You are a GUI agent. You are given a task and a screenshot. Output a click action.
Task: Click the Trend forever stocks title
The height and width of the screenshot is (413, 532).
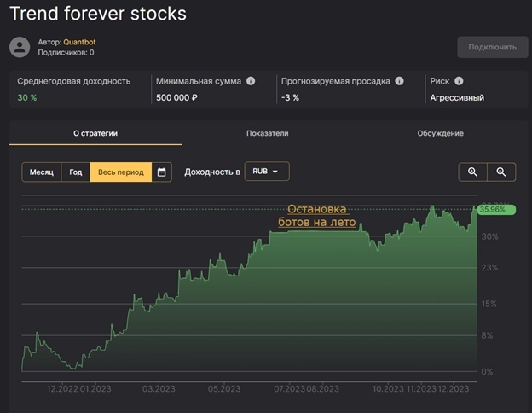pyautogui.click(x=98, y=14)
